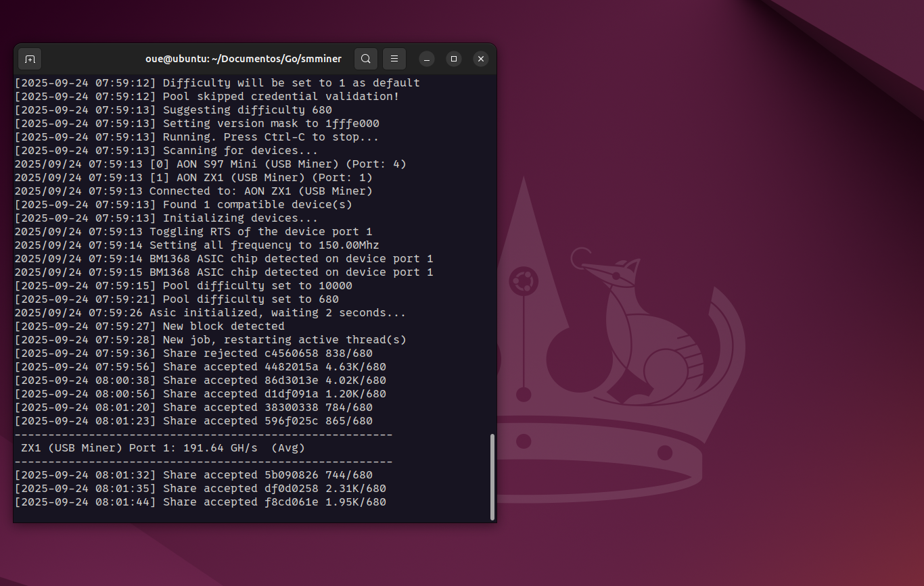
Task: Click the ZX1 191.64 GH/s average line
Action: click(162, 448)
